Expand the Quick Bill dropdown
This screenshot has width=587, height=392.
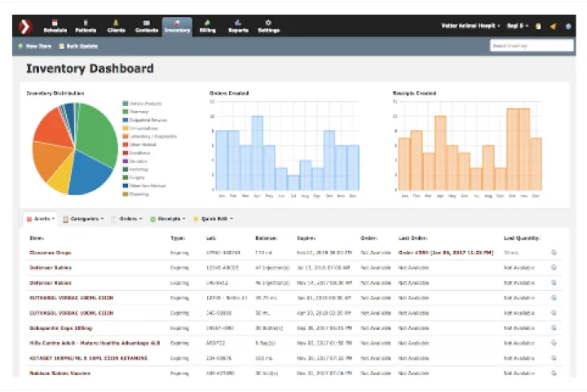click(215, 218)
